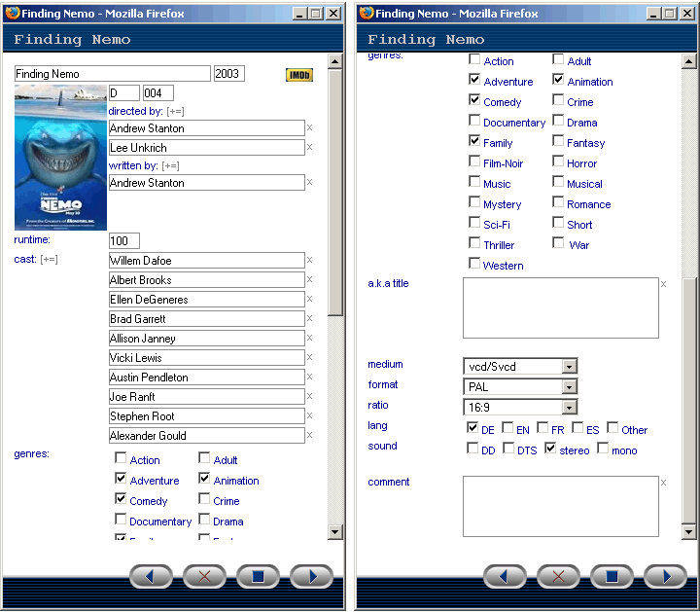
Task: Uncheck the DE language checkbox
Action: (472, 428)
